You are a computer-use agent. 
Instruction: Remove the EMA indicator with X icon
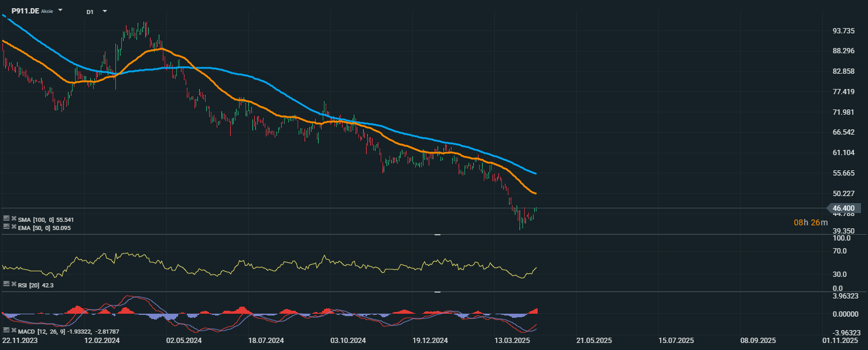(x=13, y=227)
